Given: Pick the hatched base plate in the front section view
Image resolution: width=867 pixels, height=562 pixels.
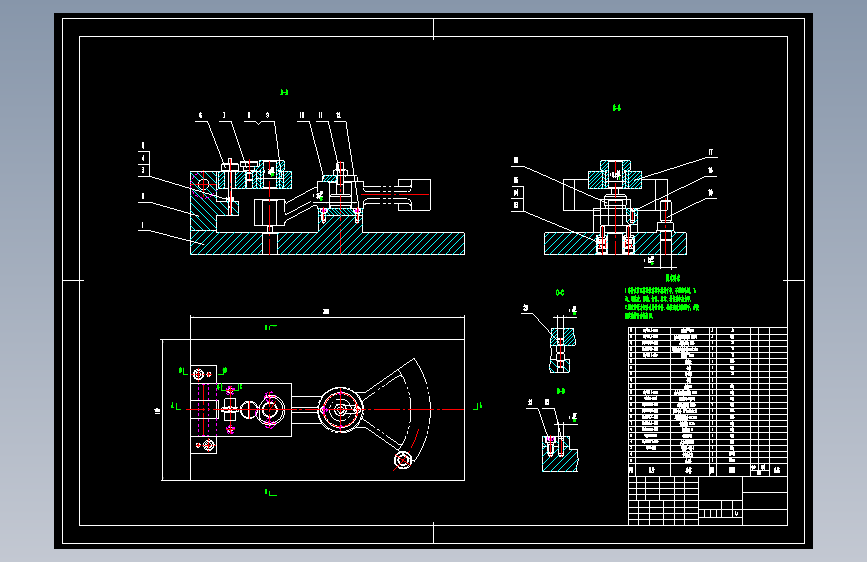Looking at the screenshot, I should (327, 243).
